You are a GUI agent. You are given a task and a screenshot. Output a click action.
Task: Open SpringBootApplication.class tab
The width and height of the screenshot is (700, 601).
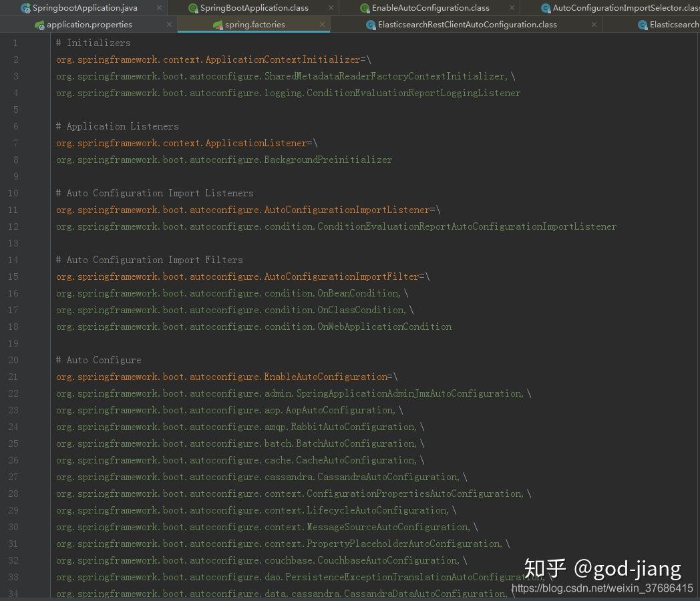pos(254,7)
